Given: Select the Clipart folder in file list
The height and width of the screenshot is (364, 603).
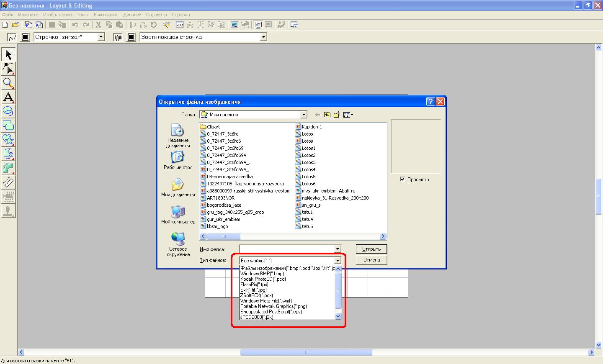Looking at the screenshot, I should pos(213,127).
